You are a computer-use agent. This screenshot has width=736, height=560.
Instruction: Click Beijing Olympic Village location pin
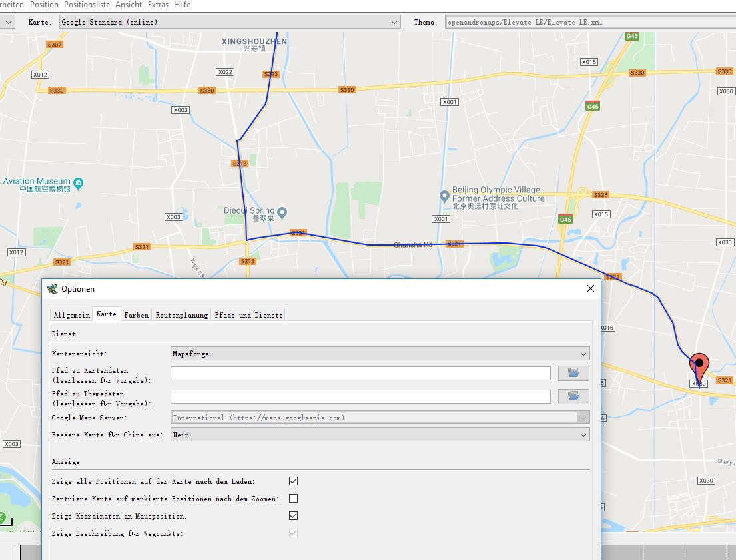point(444,196)
